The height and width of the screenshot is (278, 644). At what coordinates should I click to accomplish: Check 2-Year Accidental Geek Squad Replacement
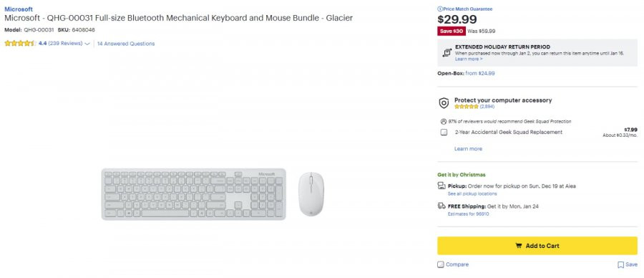444,133
